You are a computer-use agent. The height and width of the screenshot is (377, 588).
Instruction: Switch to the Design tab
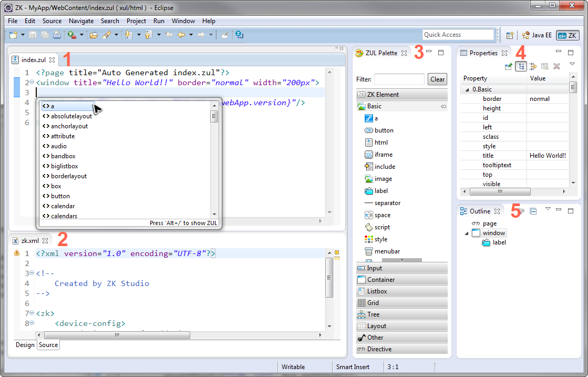click(x=25, y=345)
